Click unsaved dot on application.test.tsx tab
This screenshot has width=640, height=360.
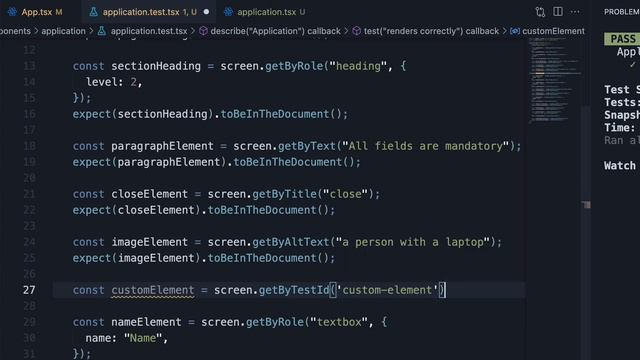pyautogui.click(x=206, y=12)
